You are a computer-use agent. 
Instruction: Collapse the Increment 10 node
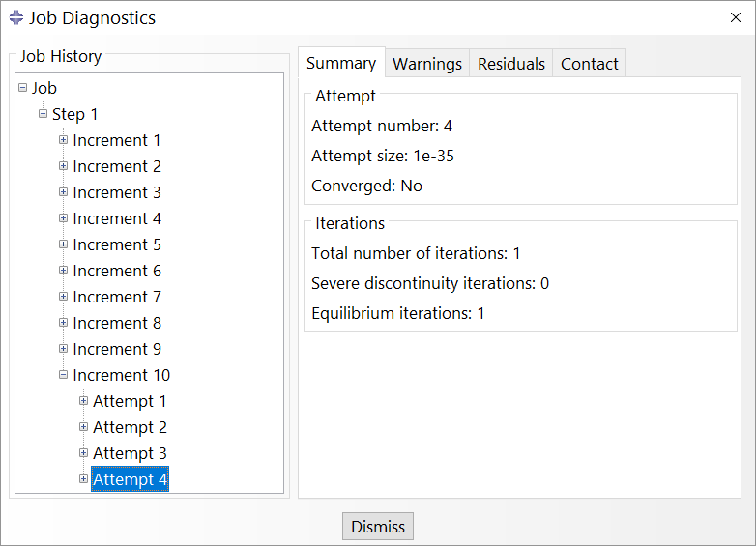coord(63,374)
